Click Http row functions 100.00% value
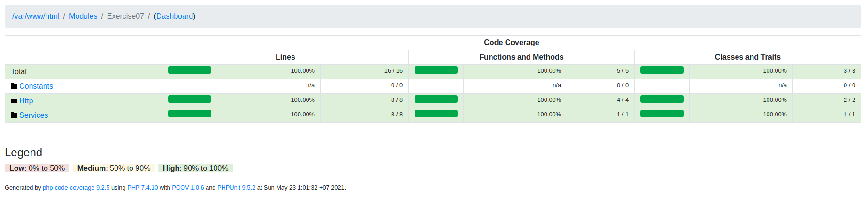Screen dimensions: 868x222 [x=549, y=100]
